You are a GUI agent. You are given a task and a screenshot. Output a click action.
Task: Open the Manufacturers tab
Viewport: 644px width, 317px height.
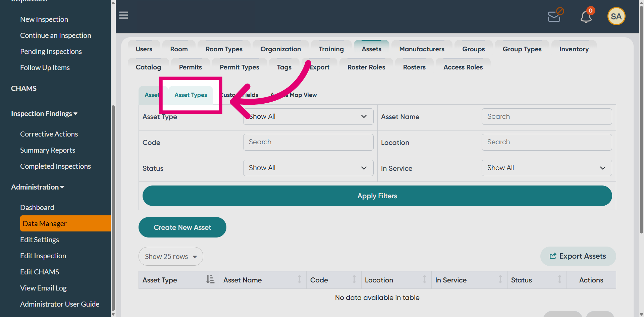click(x=422, y=49)
